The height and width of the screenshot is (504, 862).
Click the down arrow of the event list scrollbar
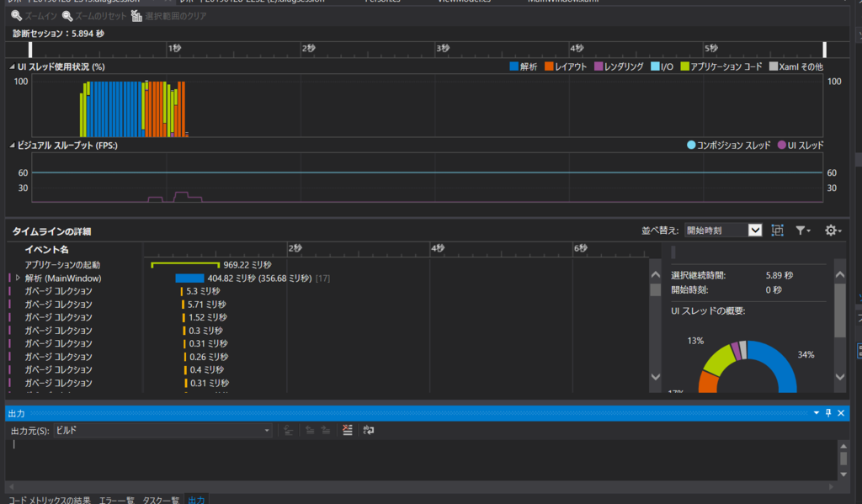tap(655, 376)
